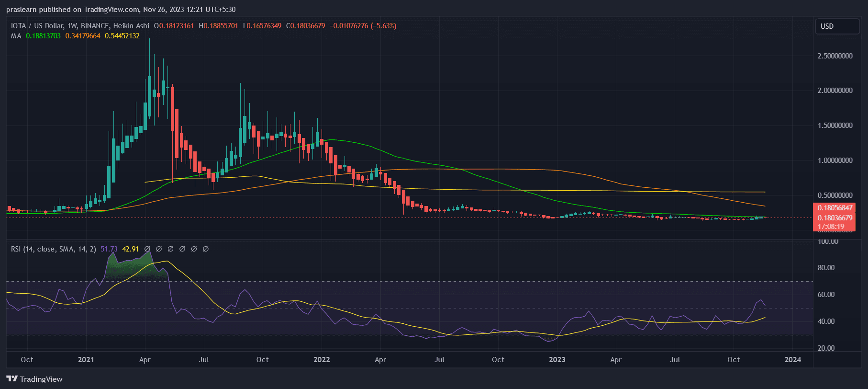The width and height of the screenshot is (868, 389).
Task: Click the green MA value 0.18813703
Action: click(43, 36)
